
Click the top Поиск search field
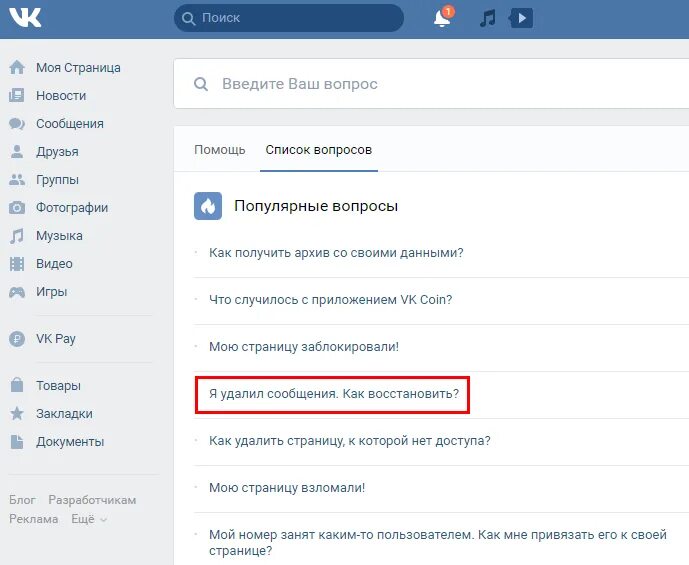[289, 18]
